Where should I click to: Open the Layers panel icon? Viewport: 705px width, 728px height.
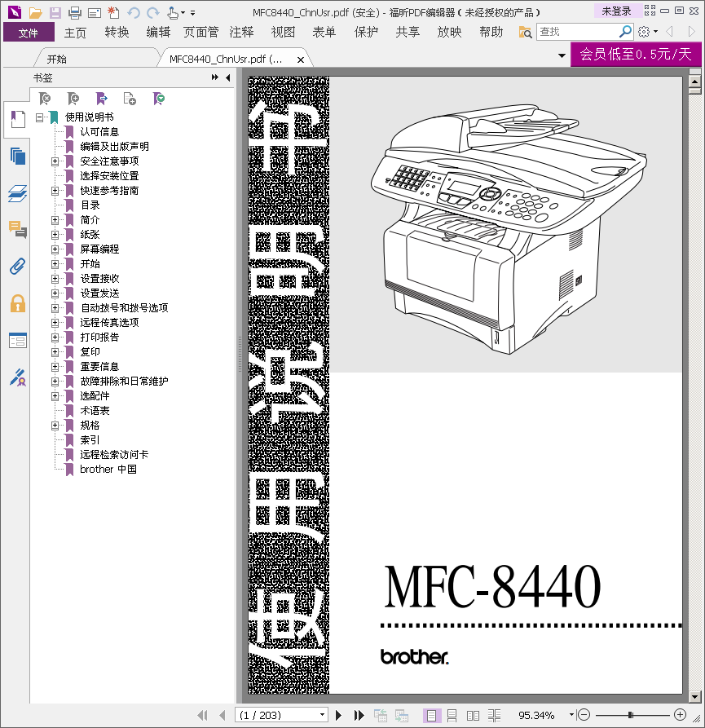(x=18, y=193)
